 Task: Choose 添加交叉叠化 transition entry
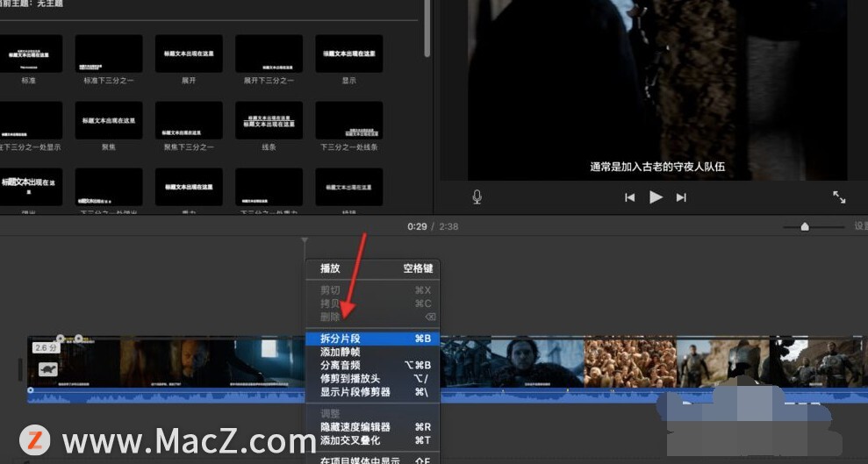(x=372, y=440)
